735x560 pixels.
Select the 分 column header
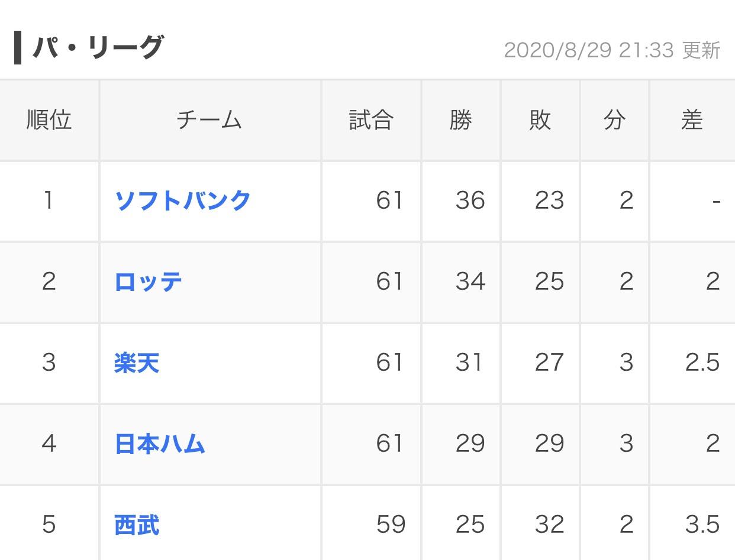click(614, 120)
